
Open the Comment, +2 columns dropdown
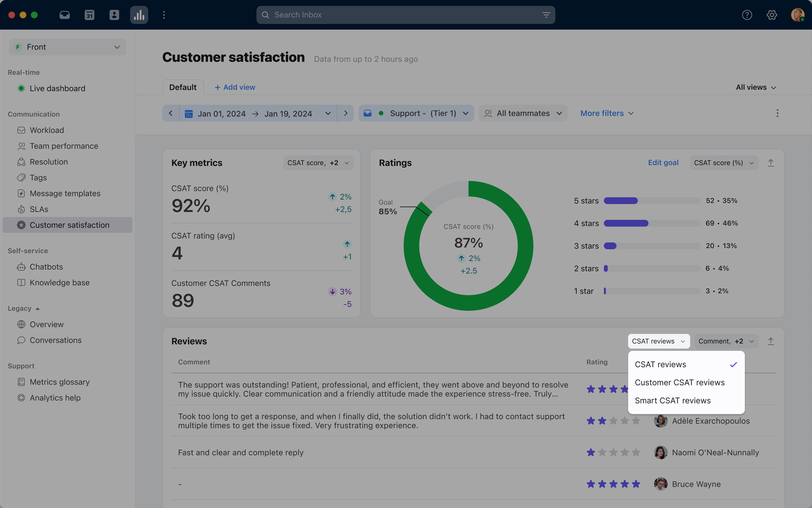coord(727,341)
